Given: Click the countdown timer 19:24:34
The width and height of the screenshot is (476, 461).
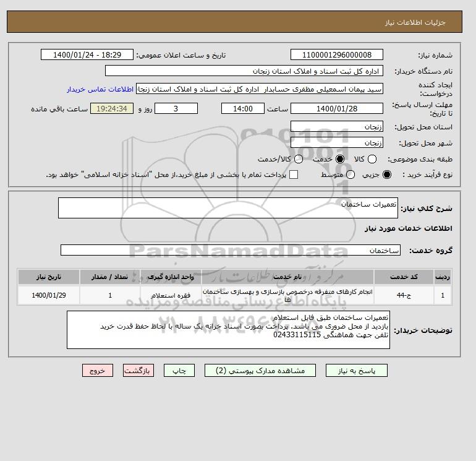Looking at the screenshot, I should [112, 108].
